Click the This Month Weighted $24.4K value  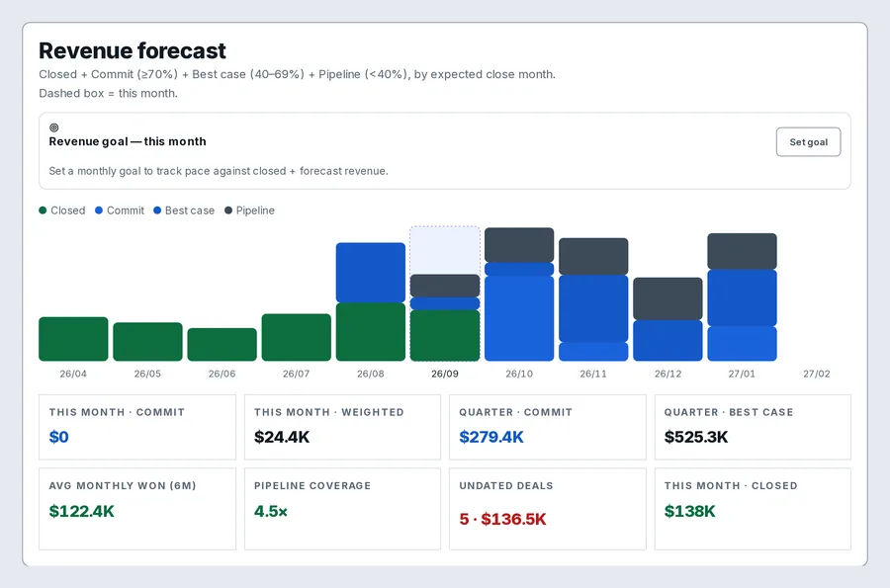[x=282, y=437]
